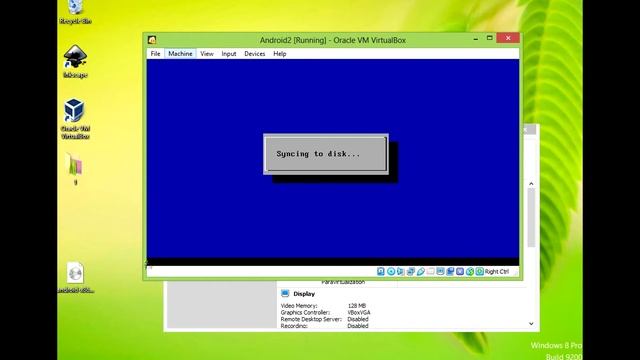The width and height of the screenshot is (640, 360).
Task: Click the scroll down arrow in VirtualBox Manager
Action: tap(531, 324)
